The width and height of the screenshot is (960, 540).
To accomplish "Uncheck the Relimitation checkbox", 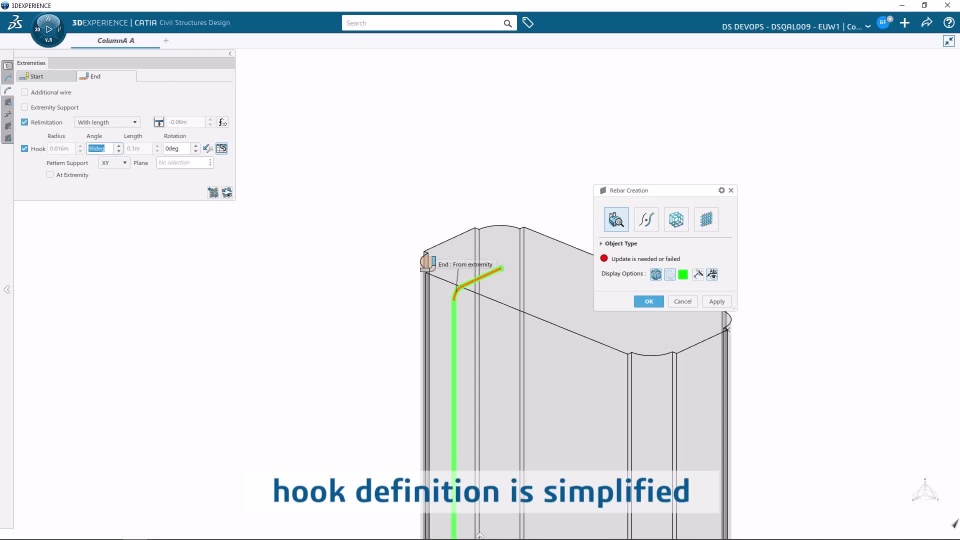I will click(24, 122).
